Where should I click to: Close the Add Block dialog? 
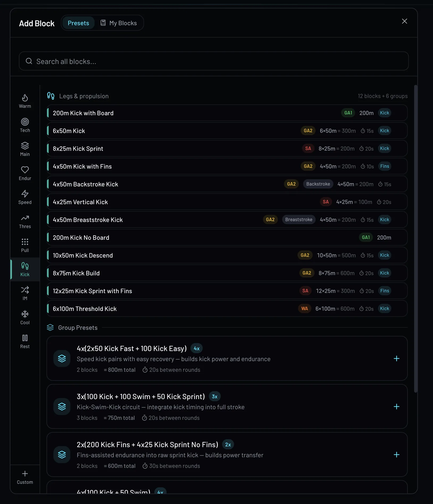pyautogui.click(x=404, y=21)
